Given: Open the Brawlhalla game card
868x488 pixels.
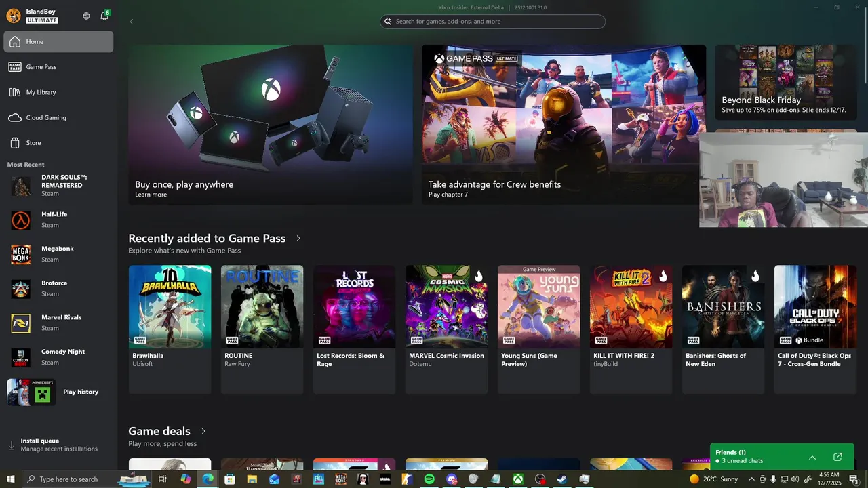Looking at the screenshot, I should point(170,329).
